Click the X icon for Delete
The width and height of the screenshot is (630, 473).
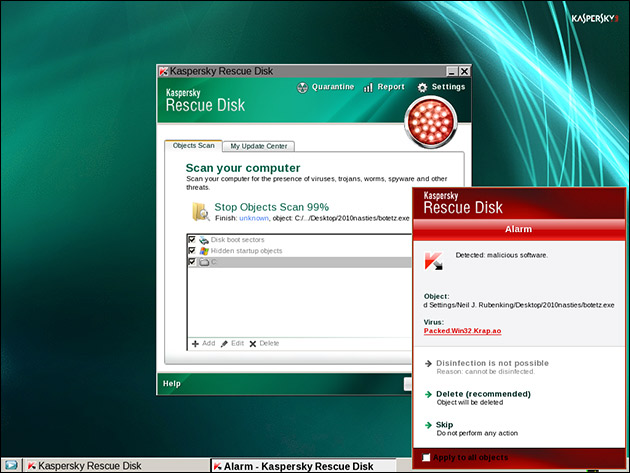(253, 344)
